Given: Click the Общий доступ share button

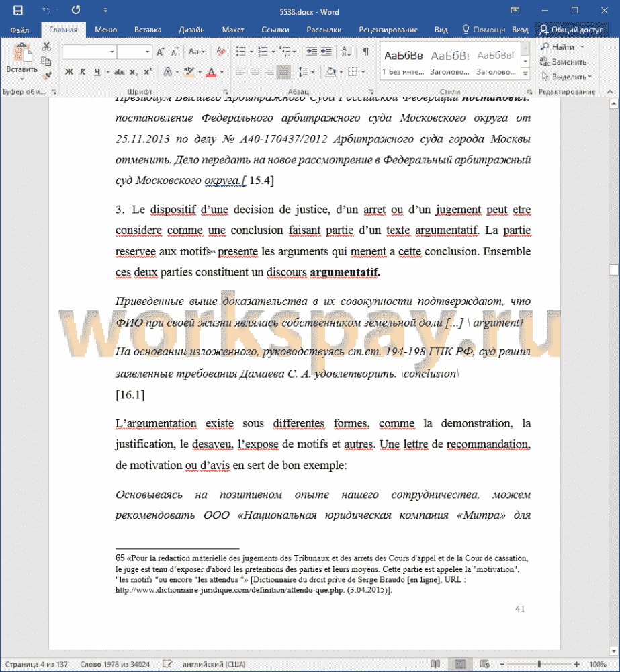Looking at the screenshot, I should pyautogui.click(x=572, y=30).
